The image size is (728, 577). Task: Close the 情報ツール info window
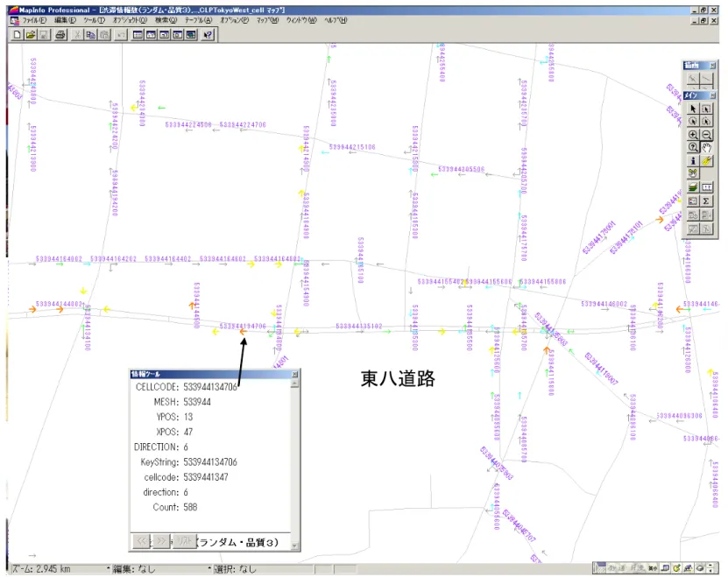(x=294, y=374)
